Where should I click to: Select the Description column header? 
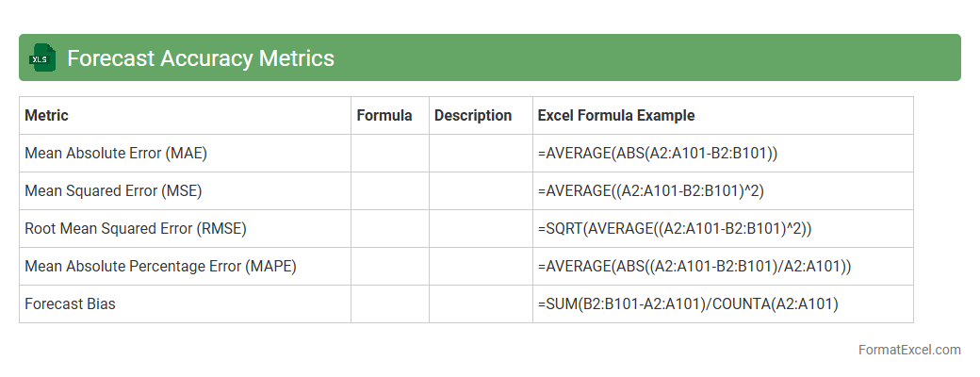click(x=473, y=116)
